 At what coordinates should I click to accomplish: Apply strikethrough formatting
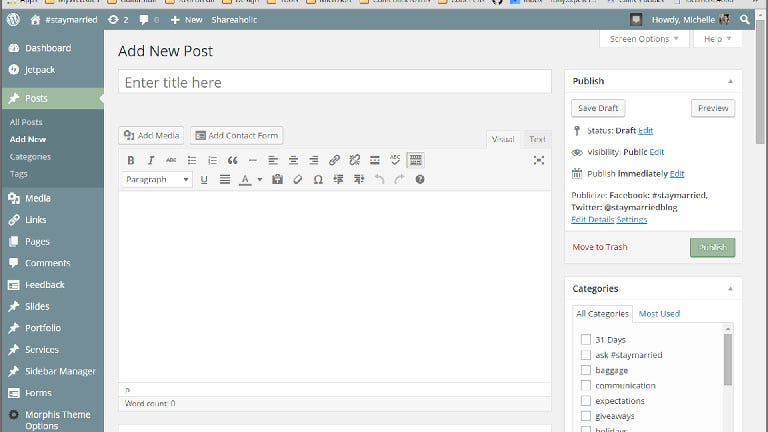(x=171, y=160)
